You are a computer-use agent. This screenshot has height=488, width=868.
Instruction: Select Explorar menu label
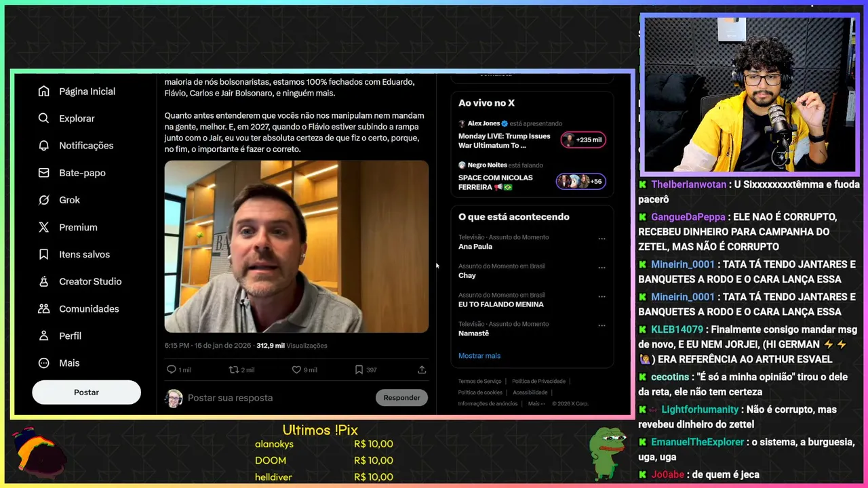click(77, 119)
